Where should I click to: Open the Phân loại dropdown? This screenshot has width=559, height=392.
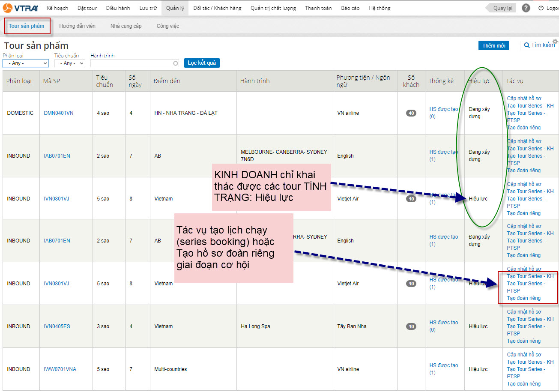click(26, 63)
